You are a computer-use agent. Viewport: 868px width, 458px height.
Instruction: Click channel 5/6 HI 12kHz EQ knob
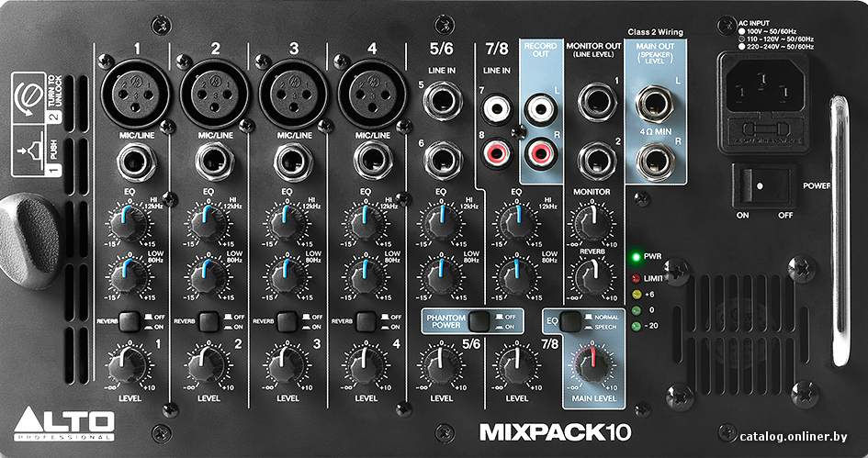coord(441,222)
